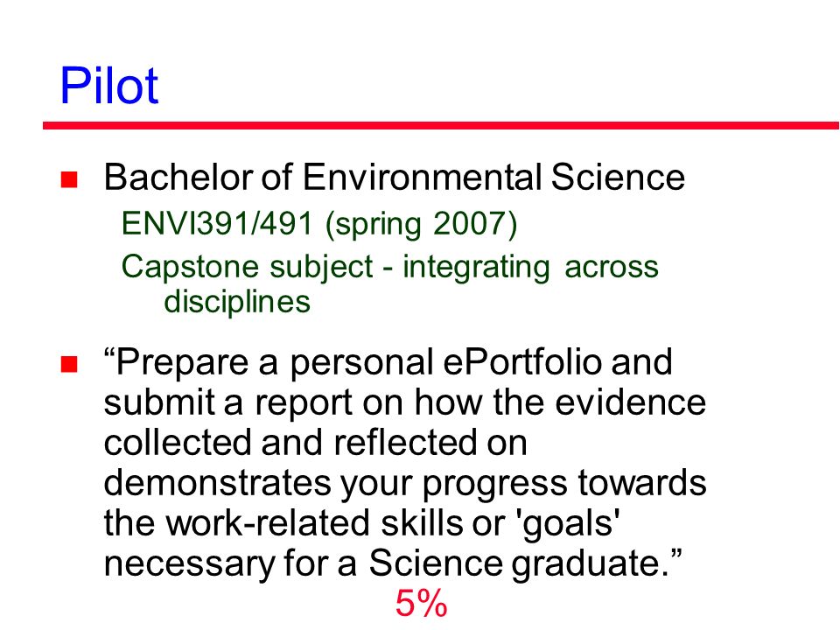840x630 pixels.
Task: Click the green word "disciplines"
Action: point(237,302)
